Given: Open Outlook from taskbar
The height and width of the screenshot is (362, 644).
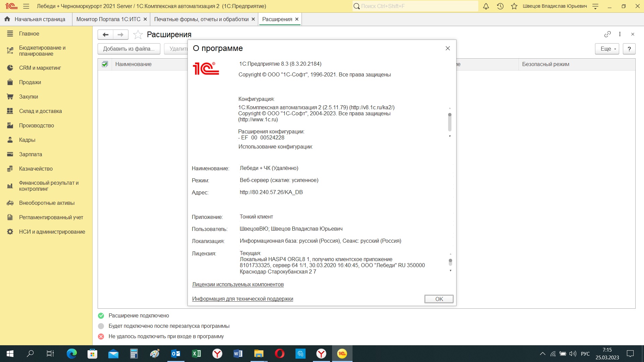Looking at the screenshot, I should 176,354.
